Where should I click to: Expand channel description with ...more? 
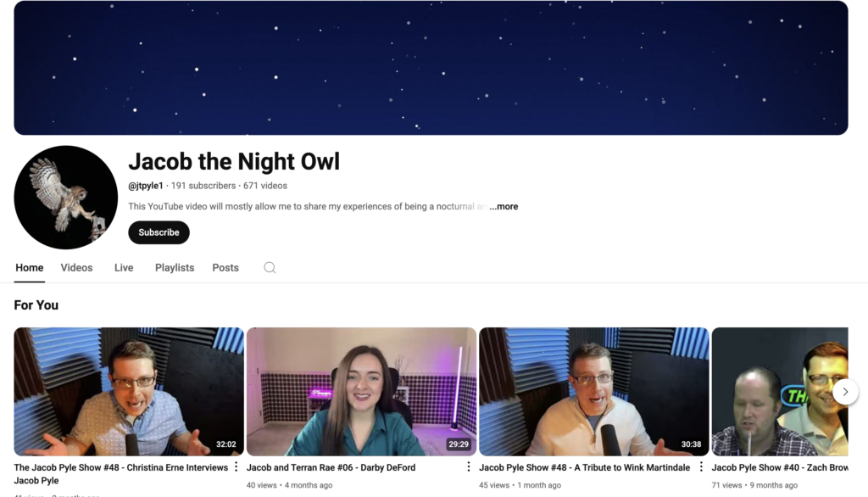pyautogui.click(x=504, y=207)
